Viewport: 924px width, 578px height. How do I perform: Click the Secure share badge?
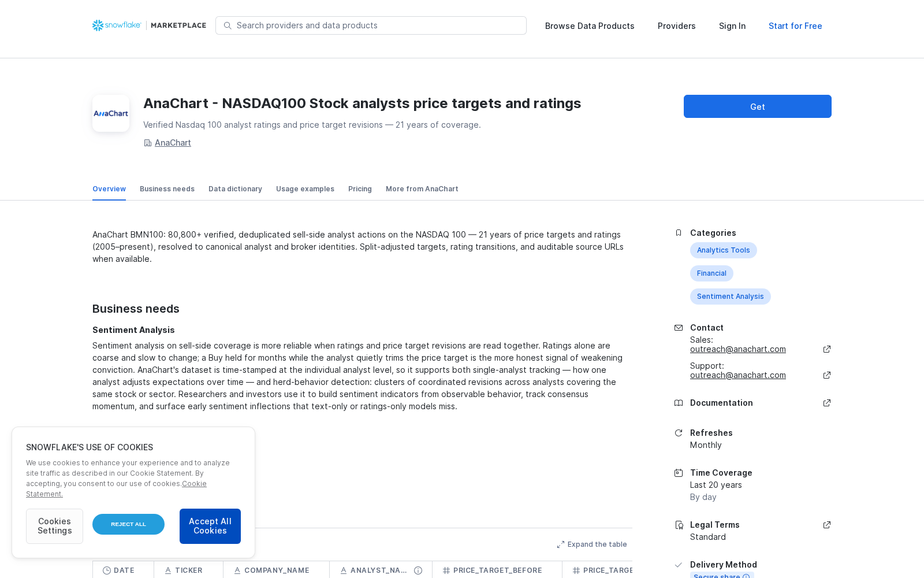[x=722, y=575]
